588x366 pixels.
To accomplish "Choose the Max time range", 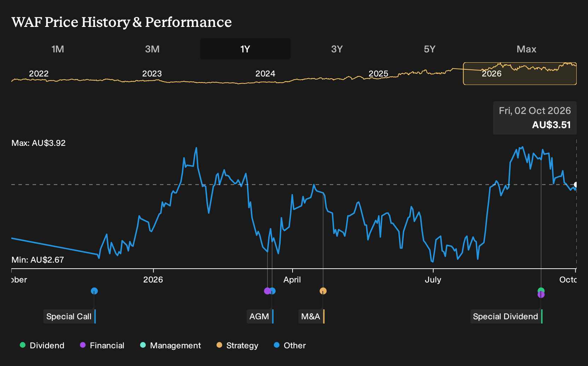I will (x=526, y=49).
